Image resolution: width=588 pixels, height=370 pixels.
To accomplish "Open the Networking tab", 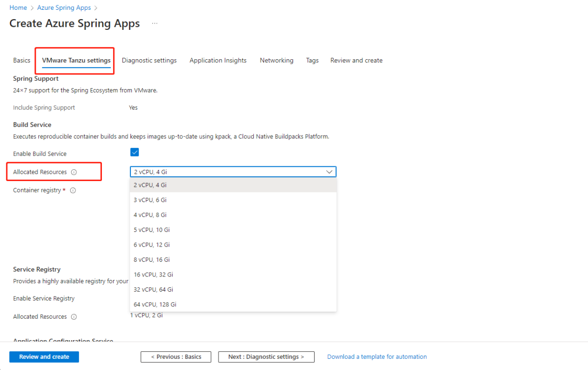I will [277, 61].
